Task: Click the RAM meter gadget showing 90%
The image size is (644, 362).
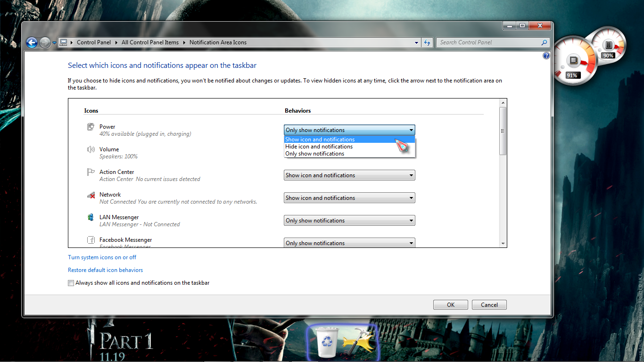Action: coord(608,46)
